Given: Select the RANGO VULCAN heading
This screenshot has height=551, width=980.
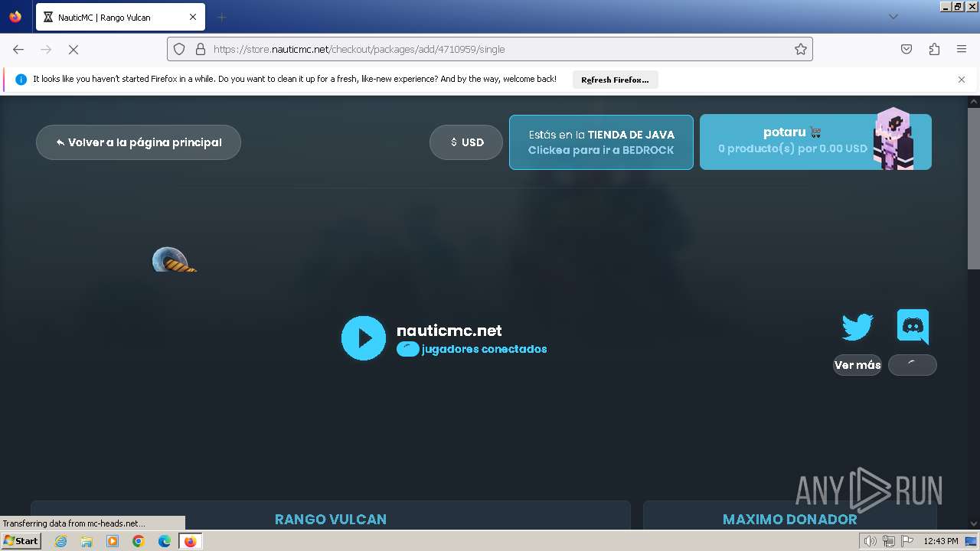Looking at the screenshot, I should [x=331, y=520].
